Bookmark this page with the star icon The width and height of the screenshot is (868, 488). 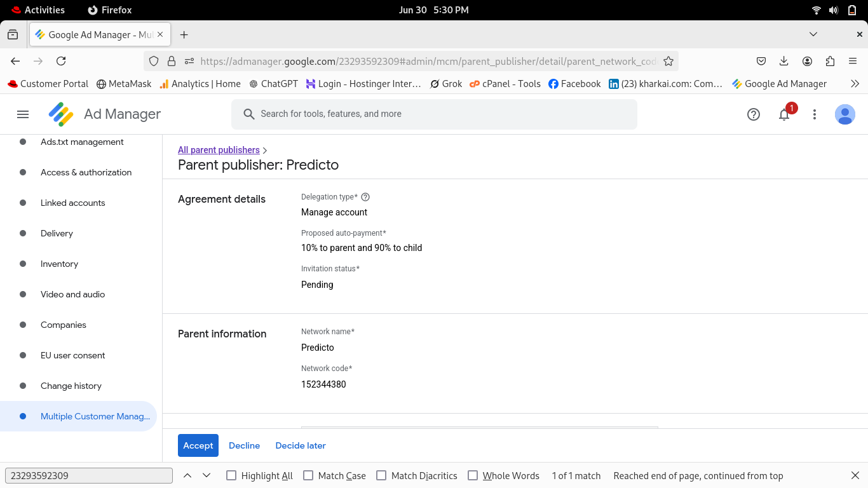coord(668,61)
